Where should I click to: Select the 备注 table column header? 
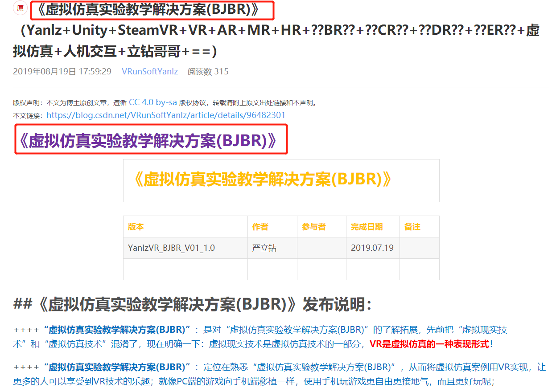pos(412,227)
